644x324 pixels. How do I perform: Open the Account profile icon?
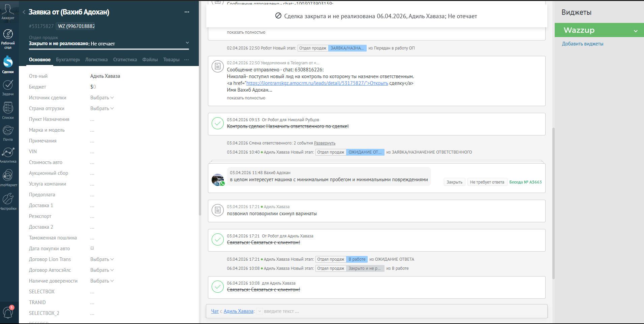(8, 11)
